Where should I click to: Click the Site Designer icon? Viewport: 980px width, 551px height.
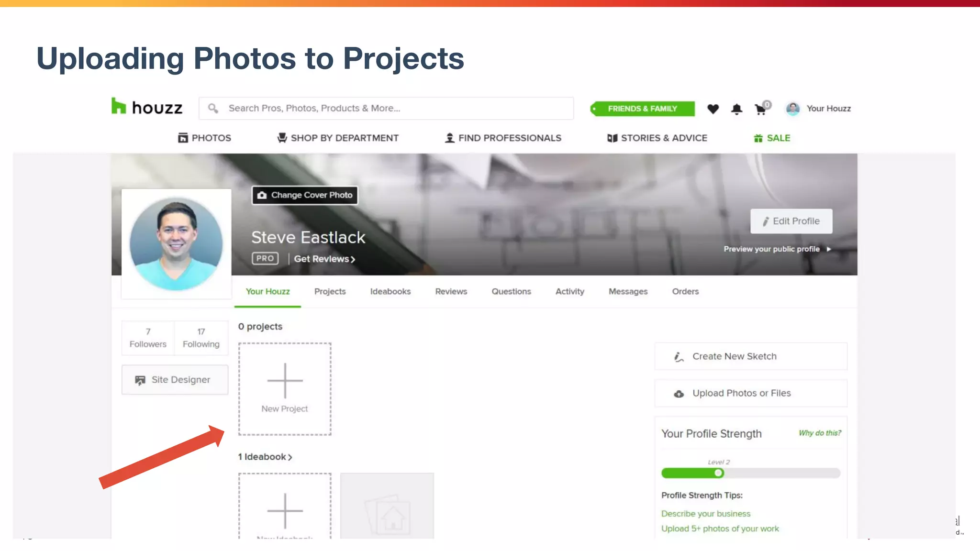coord(140,380)
